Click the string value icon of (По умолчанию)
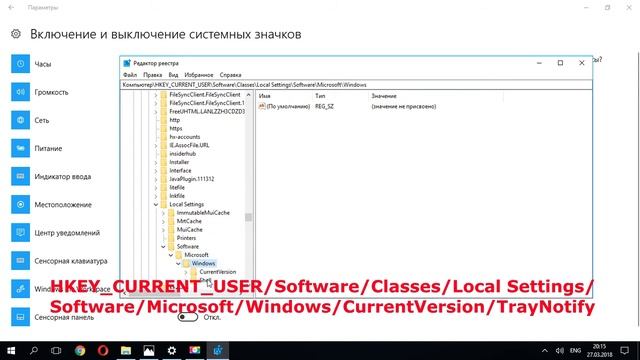Screen dimensions: 640x360 [262, 106]
